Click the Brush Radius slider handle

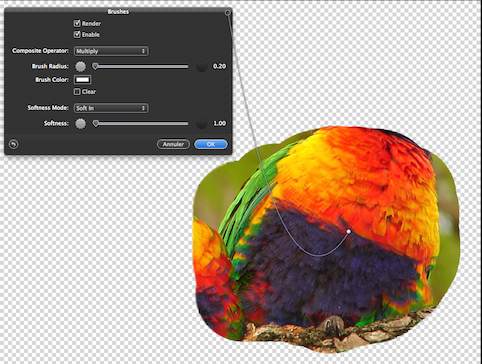coord(95,66)
